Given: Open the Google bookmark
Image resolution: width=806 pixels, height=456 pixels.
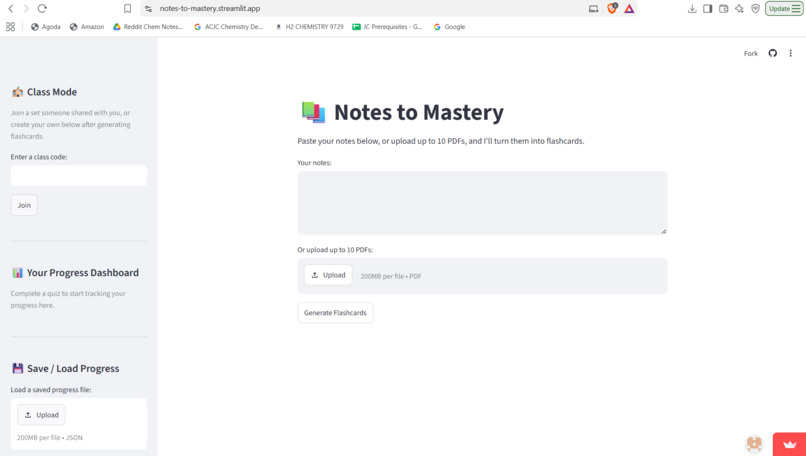Looking at the screenshot, I should 449,27.
